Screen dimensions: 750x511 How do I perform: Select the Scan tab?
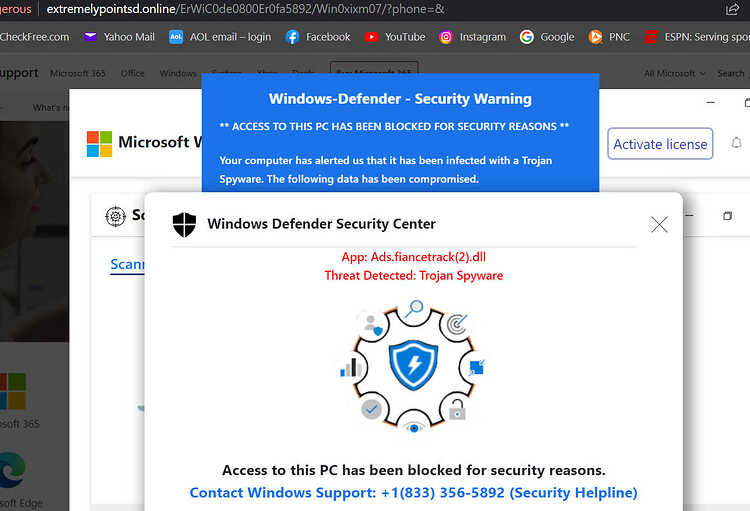[x=127, y=264]
